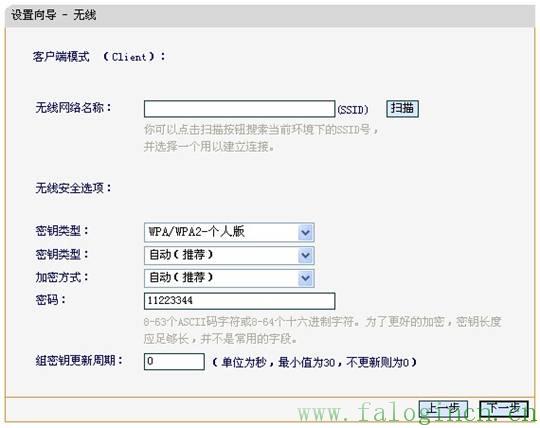Expand the 加密方式 dropdown
The height and width of the screenshot is (428, 540).
coord(229,278)
